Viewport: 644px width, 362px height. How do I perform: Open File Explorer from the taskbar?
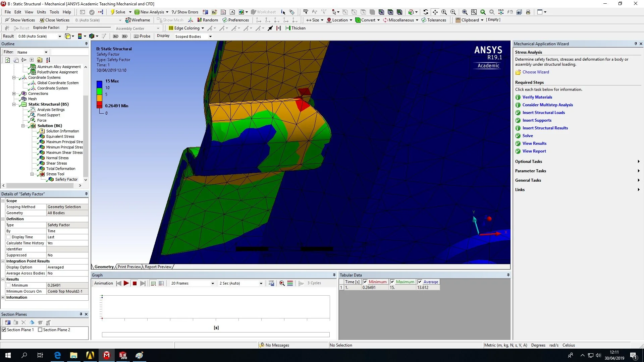tap(74, 355)
